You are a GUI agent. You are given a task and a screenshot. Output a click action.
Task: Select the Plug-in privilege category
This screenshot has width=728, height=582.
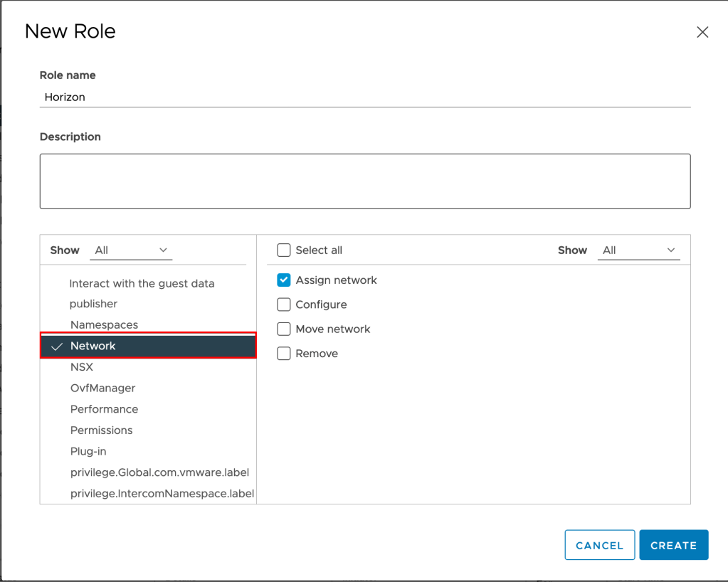point(88,451)
